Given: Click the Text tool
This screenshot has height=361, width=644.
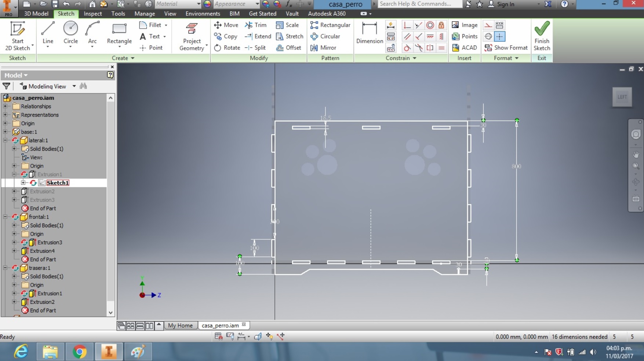Looking at the screenshot, I should [x=153, y=36].
